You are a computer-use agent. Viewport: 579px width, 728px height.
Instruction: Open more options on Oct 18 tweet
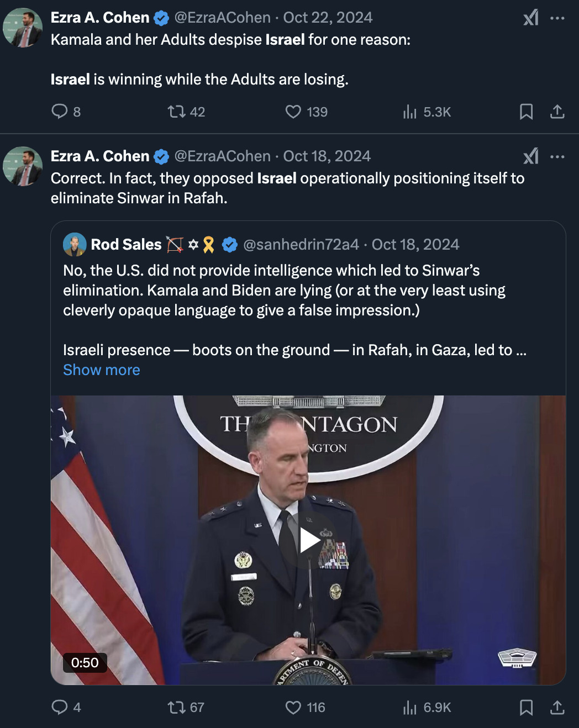click(x=557, y=157)
